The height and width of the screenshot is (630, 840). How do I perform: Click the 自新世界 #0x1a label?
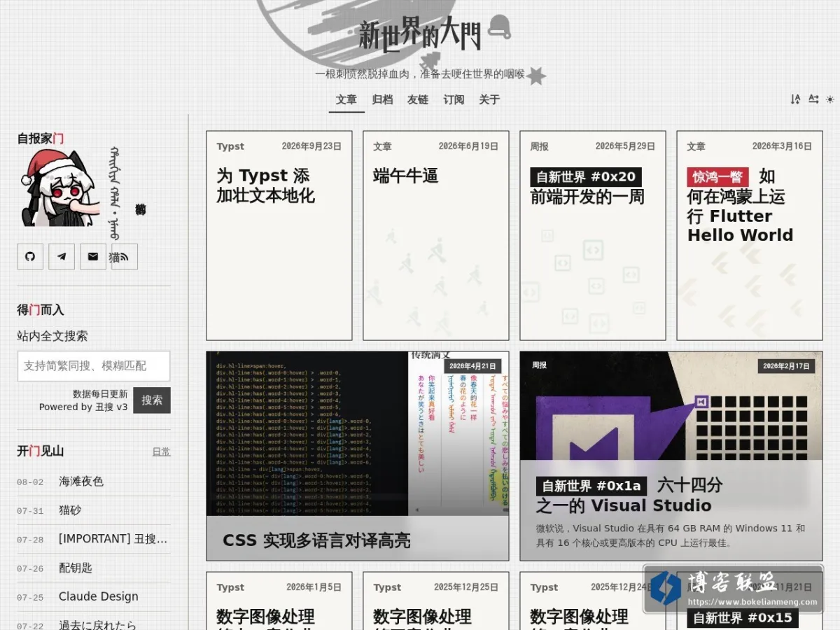pos(591,486)
